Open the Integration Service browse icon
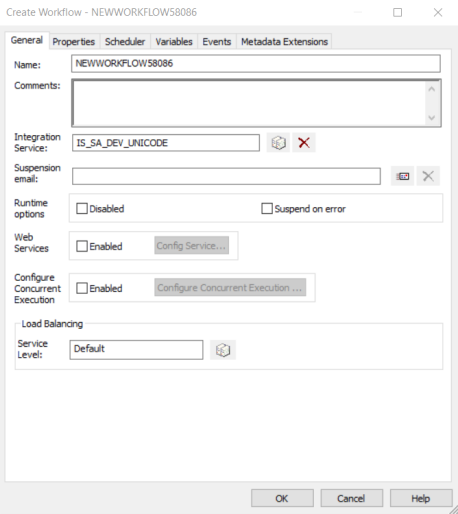Image resolution: width=458 pixels, height=514 pixels. point(278,143)
